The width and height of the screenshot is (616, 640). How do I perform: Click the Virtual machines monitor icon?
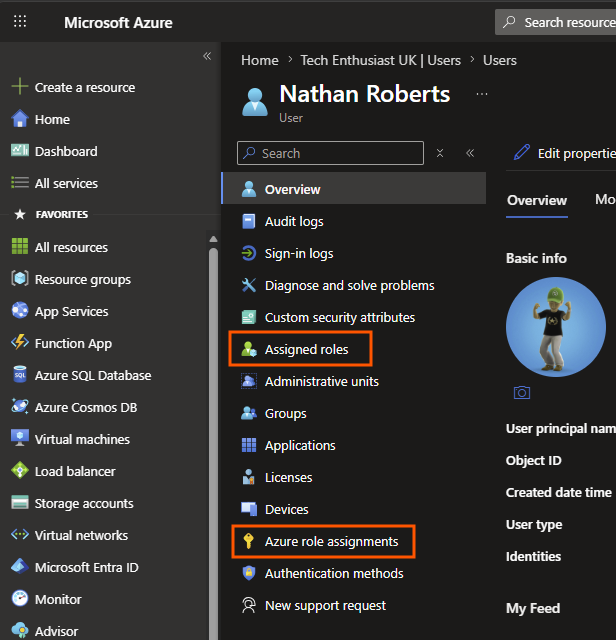(20, 438)
